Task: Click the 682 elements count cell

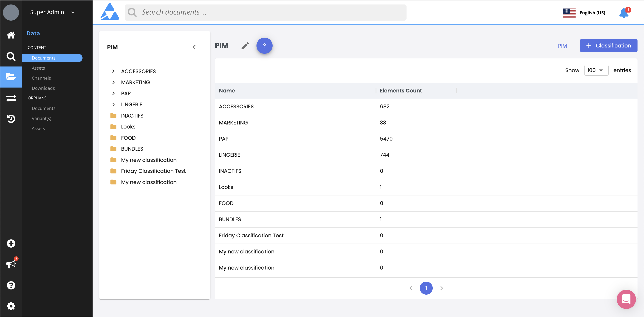Action: pyautogui.click(x=385, y=107)
